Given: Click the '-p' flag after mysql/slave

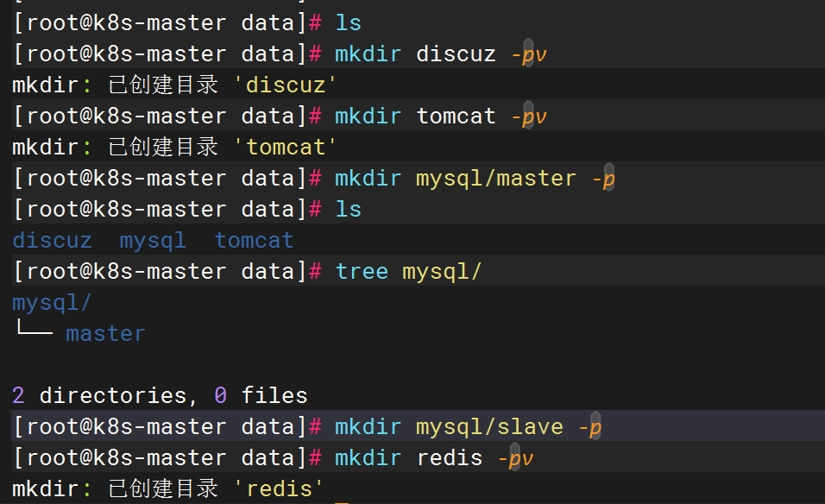Looking at the screenshot, I should [x=589, y=427].
